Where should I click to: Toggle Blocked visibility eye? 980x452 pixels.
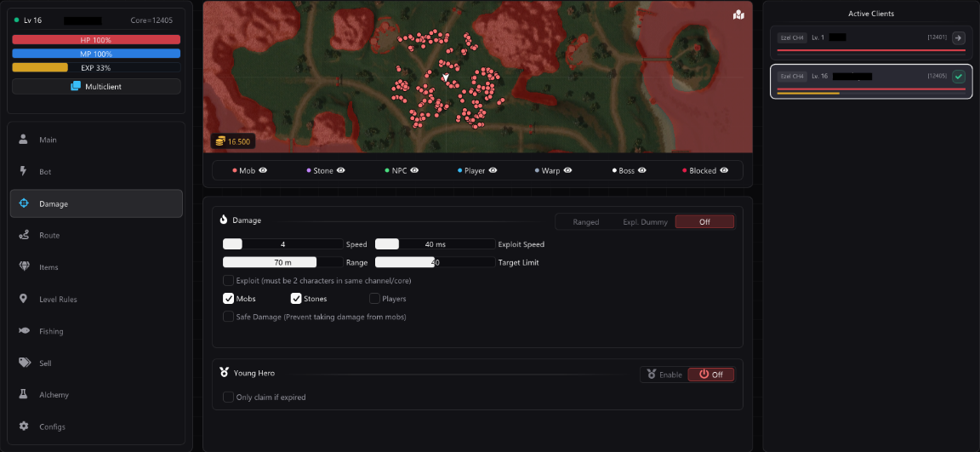724,170
